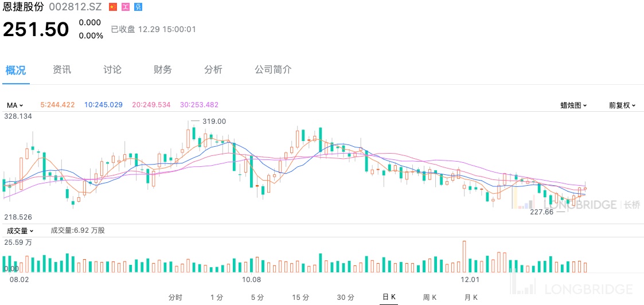Viewport: 644px width, 305px height.
Task: Click the blue lightning badge icon
Action: (138, 7)
